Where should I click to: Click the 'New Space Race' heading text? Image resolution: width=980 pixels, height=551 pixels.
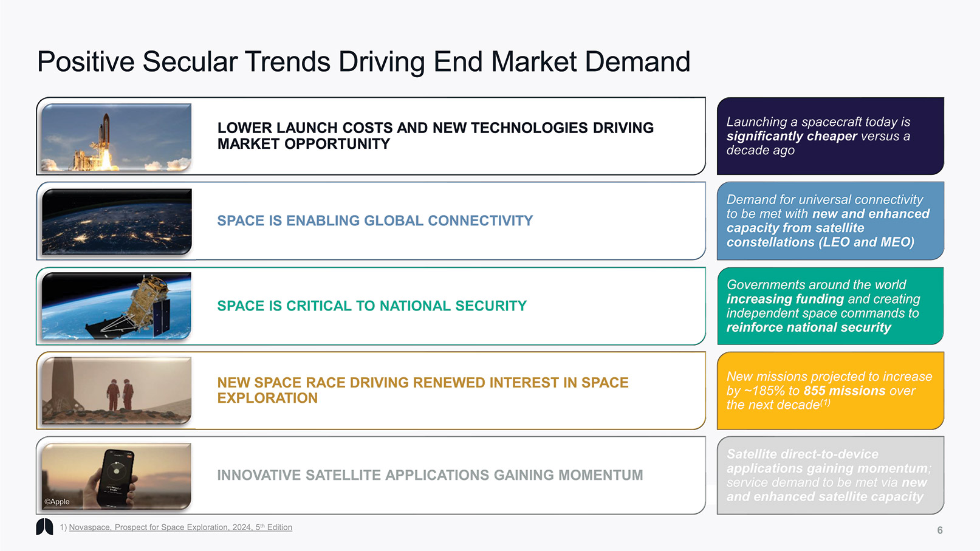click(422, 390)
